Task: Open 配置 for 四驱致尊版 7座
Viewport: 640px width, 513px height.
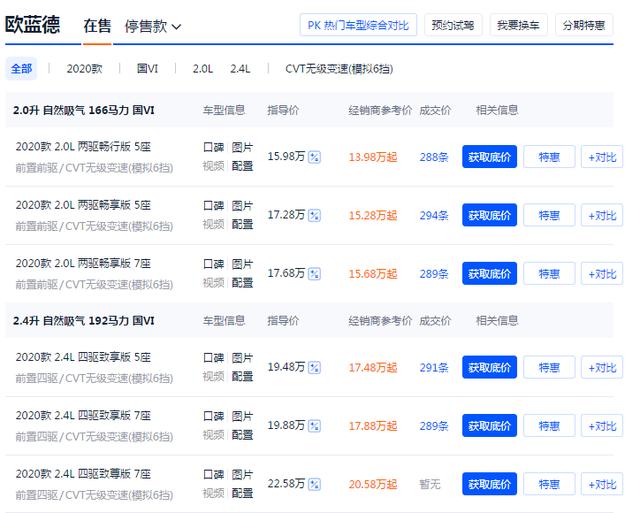Action: 242,493
